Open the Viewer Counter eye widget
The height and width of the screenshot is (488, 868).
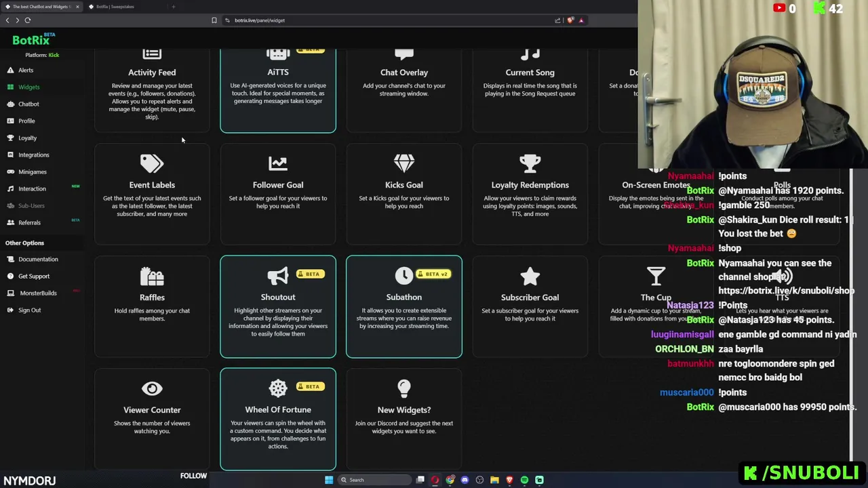coord(152,419)
